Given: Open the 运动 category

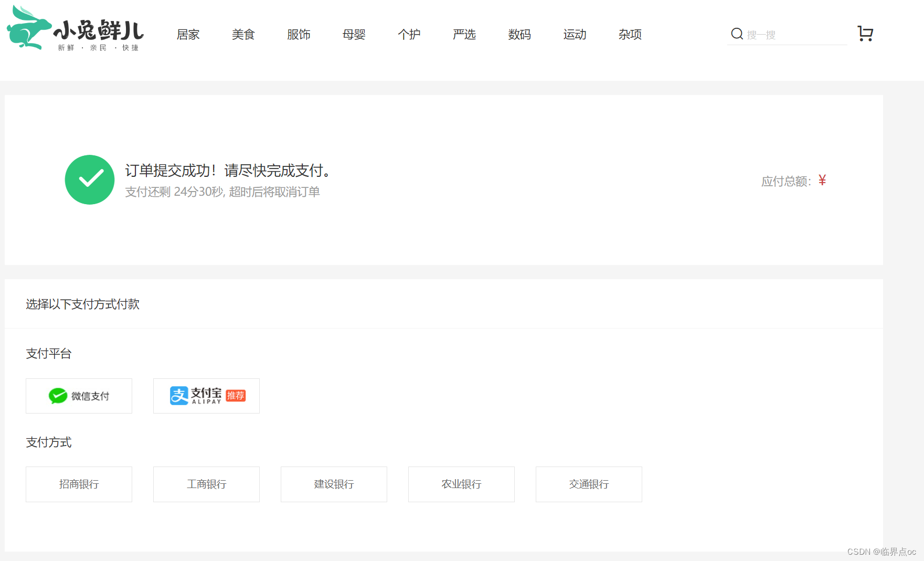Looking at the screenshot, I should coord(575,35).
